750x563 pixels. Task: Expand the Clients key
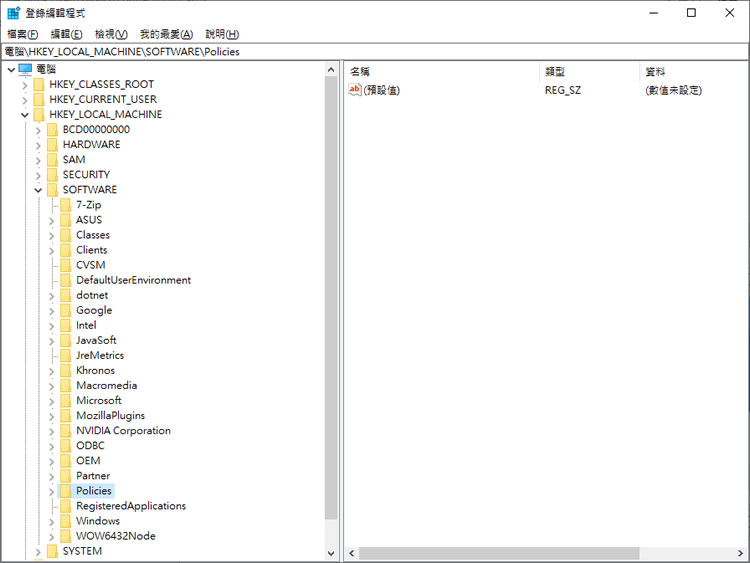tap(52, 250)
